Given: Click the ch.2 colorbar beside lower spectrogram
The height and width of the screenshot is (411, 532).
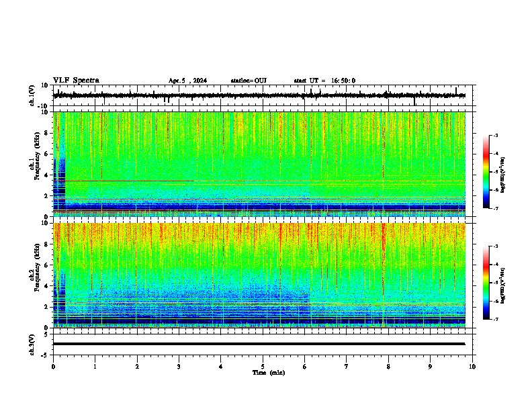Looking at the screenshot, I should pyautogui.click(x=486, y=283).
